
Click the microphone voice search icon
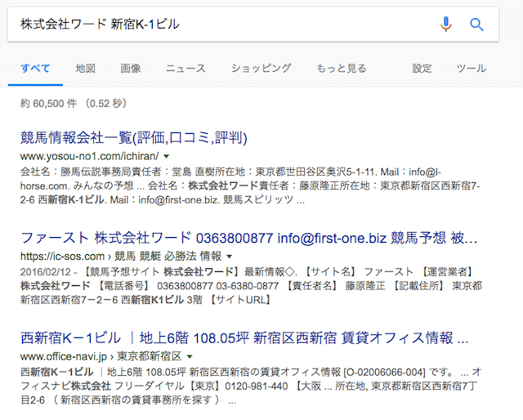click(445, 24)
